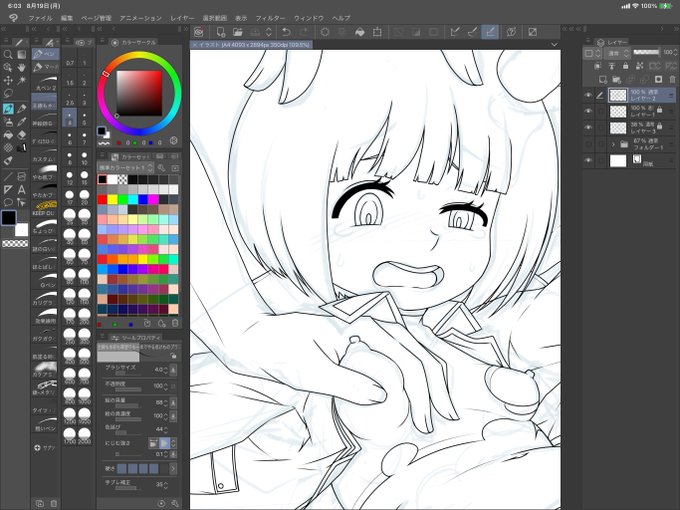
Task: Hide layer レイヤー3 with eye icon
Action: [x=588, y=128]
